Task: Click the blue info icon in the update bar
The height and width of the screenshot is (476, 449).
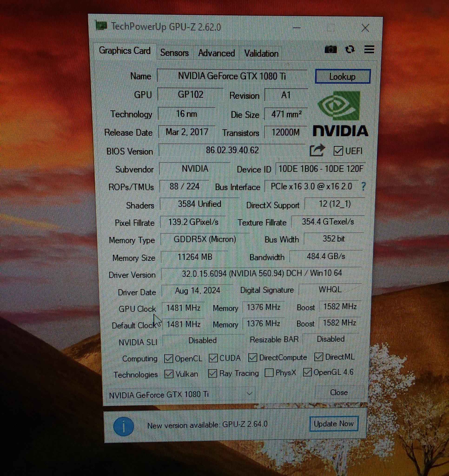Action: tap(124, 426)
